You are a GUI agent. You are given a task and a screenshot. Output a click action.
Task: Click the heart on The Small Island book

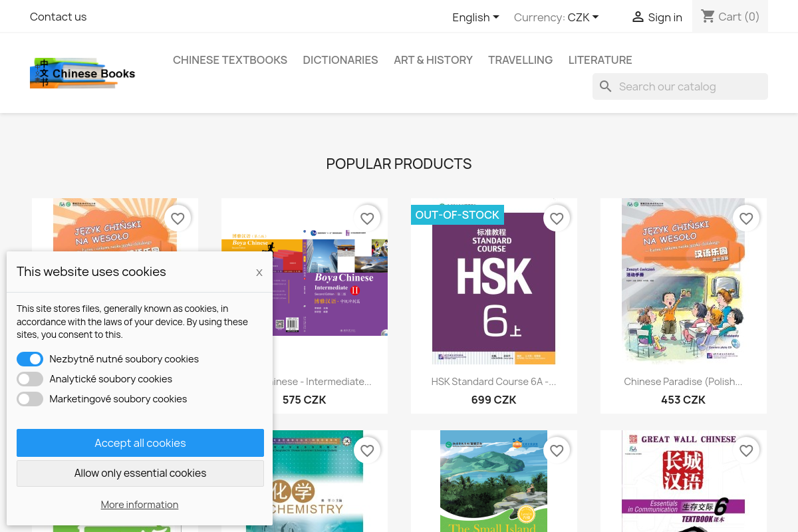pyautogui.click(x=557, y=450)
